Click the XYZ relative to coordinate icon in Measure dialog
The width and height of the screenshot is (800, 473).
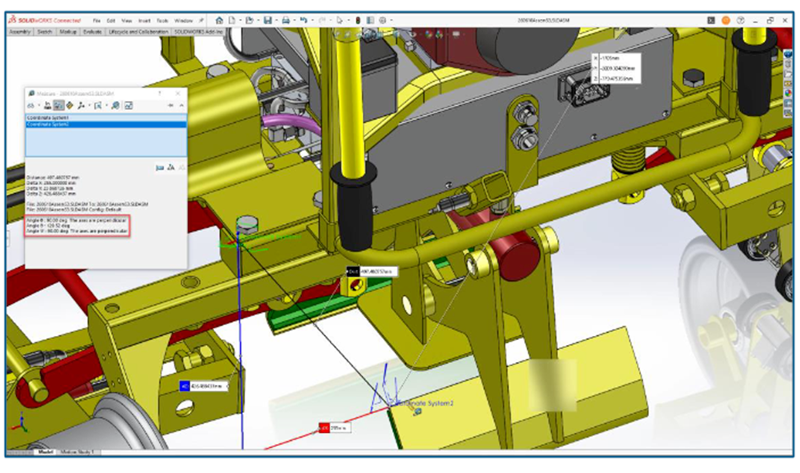tap(81, 106)
